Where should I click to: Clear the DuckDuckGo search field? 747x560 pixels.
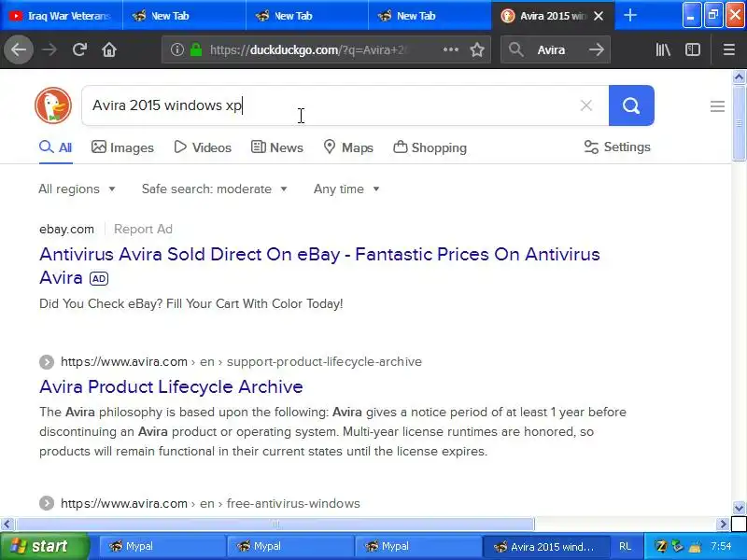pyautogui.click(x=586, y=105)
